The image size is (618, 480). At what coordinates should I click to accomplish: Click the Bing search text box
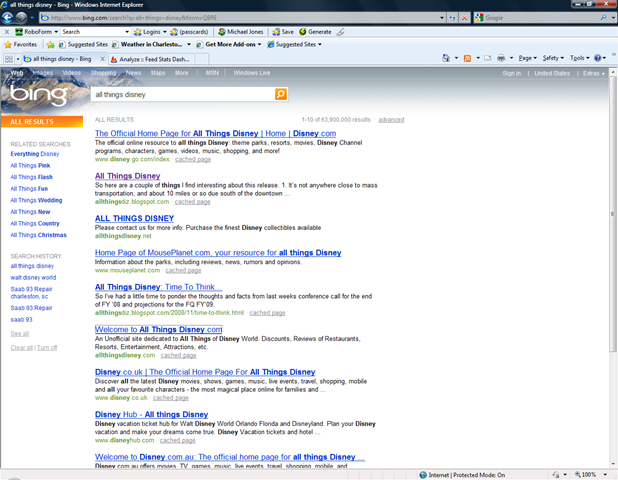[x=182, y=95]
